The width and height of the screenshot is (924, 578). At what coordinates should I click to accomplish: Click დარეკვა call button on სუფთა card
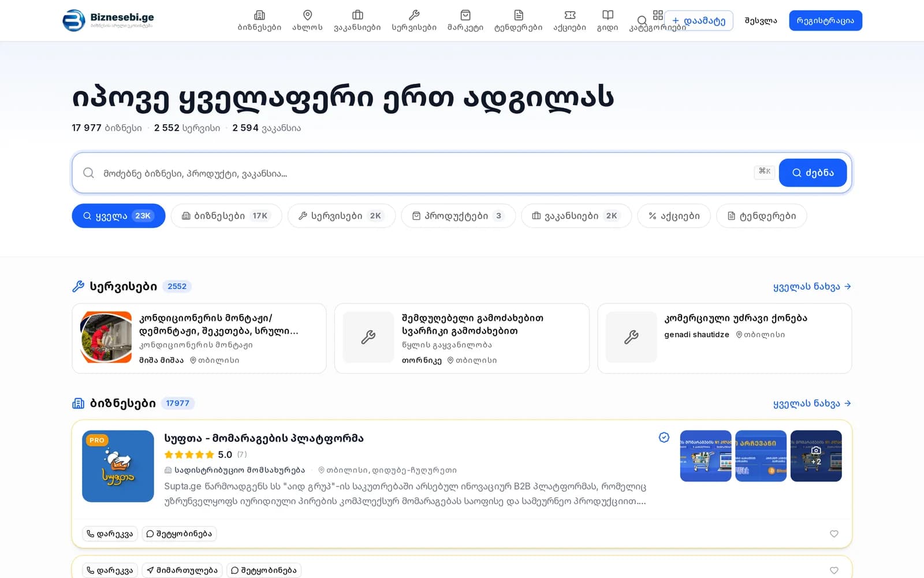pyautogui.click(x=110, y=534)
